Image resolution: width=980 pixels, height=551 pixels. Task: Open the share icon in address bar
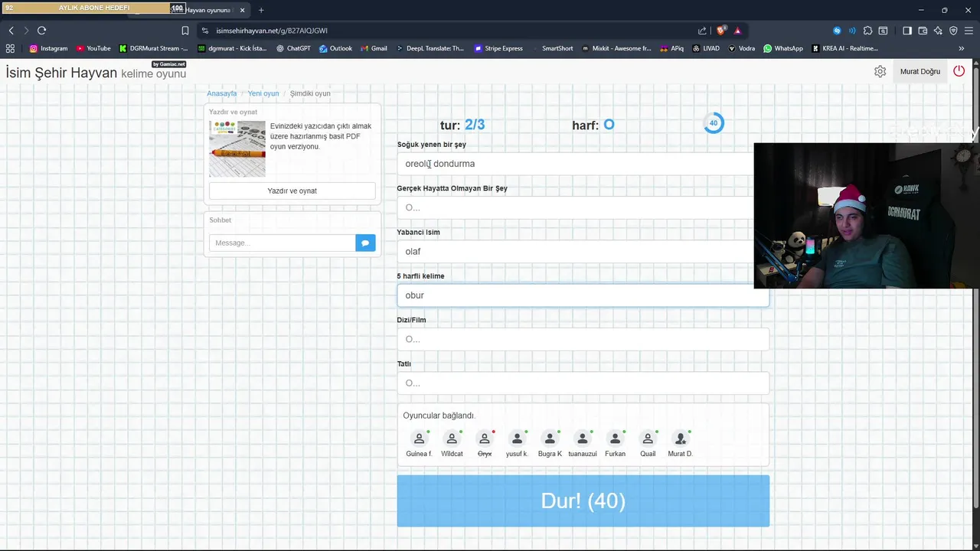tap(702, 31)
